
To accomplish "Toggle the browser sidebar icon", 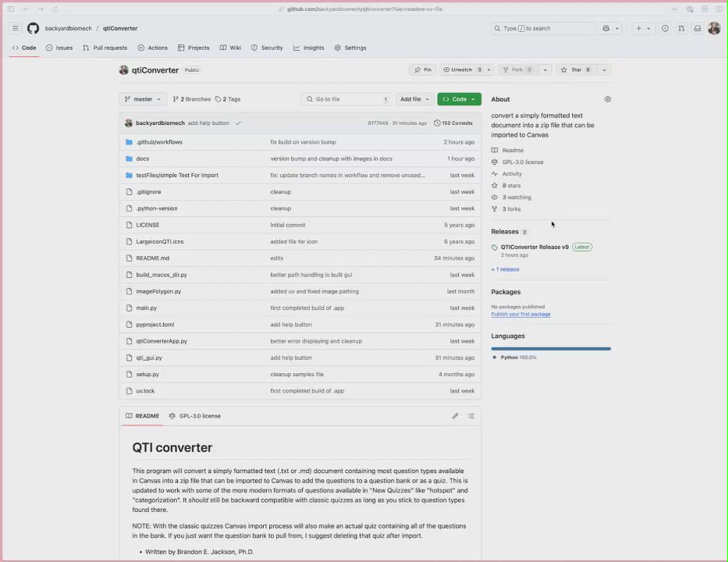I will click(11, 9).
